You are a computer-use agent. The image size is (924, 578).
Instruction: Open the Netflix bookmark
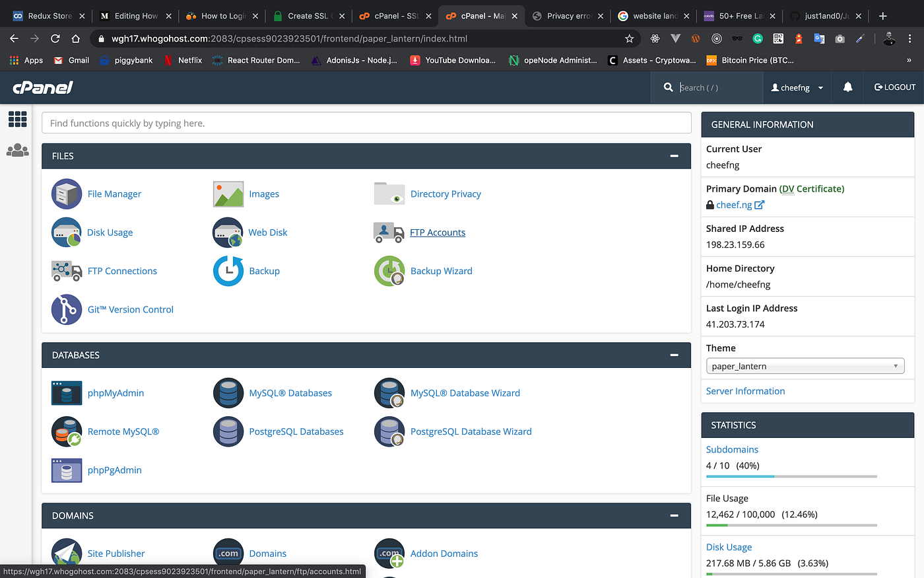coord(183,60)
